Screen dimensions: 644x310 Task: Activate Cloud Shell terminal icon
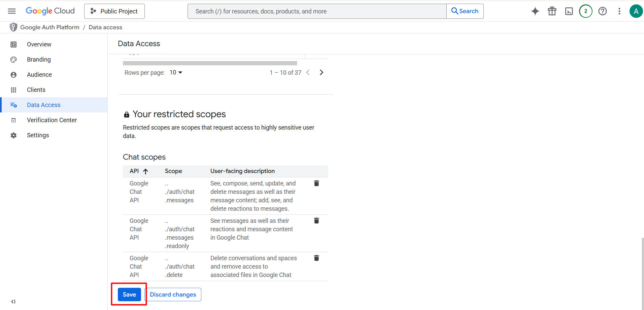(569, 11)
